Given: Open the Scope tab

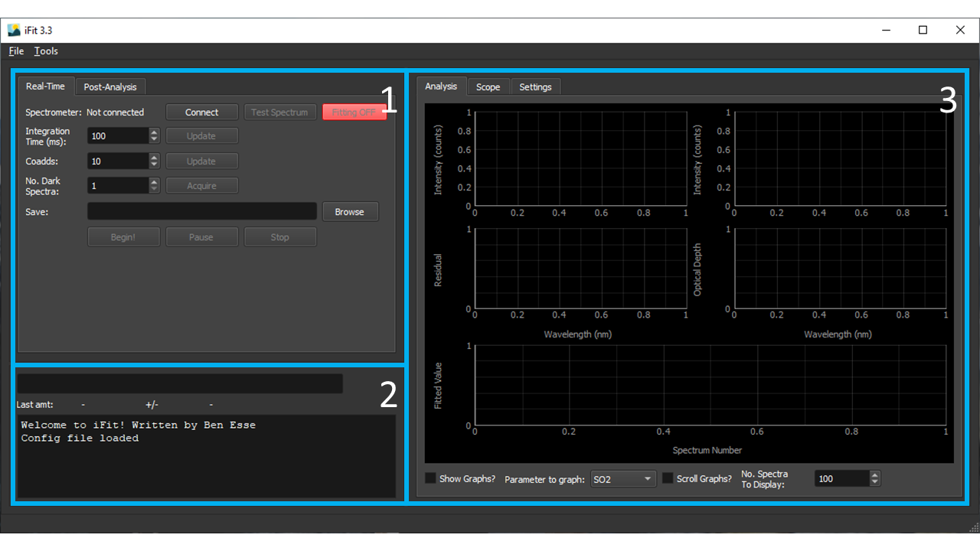Looking at the screenshot, I should point(488,87).
